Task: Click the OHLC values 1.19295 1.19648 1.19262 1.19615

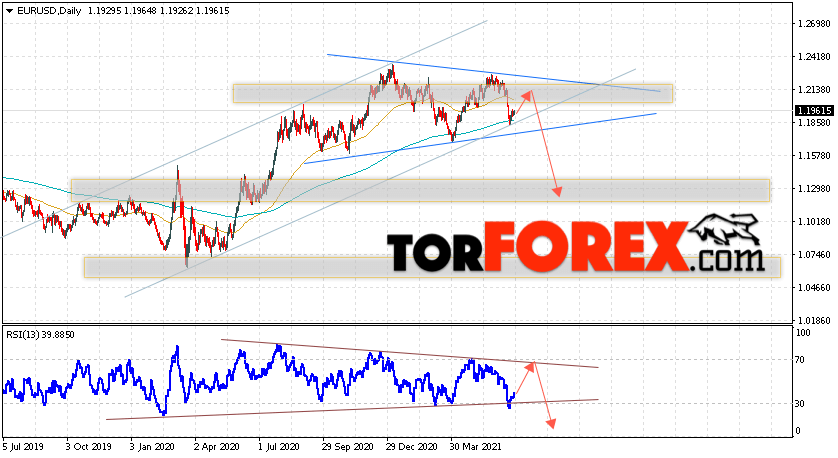Action: pyautogui.click(x=159, y=11)
